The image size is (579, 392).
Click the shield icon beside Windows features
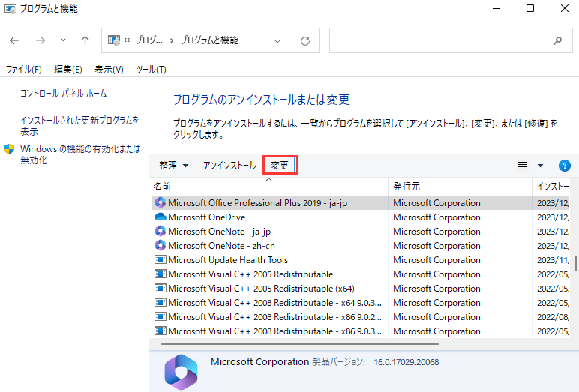9,149
